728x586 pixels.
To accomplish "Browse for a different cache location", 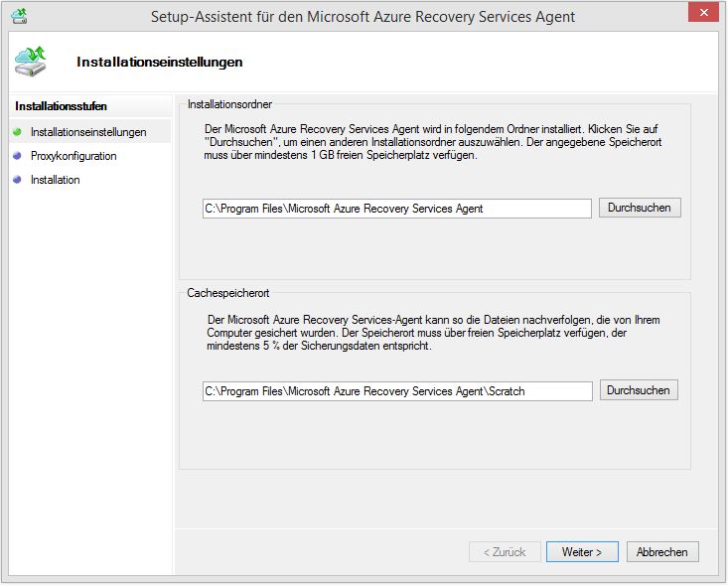I will pos(639,390).
